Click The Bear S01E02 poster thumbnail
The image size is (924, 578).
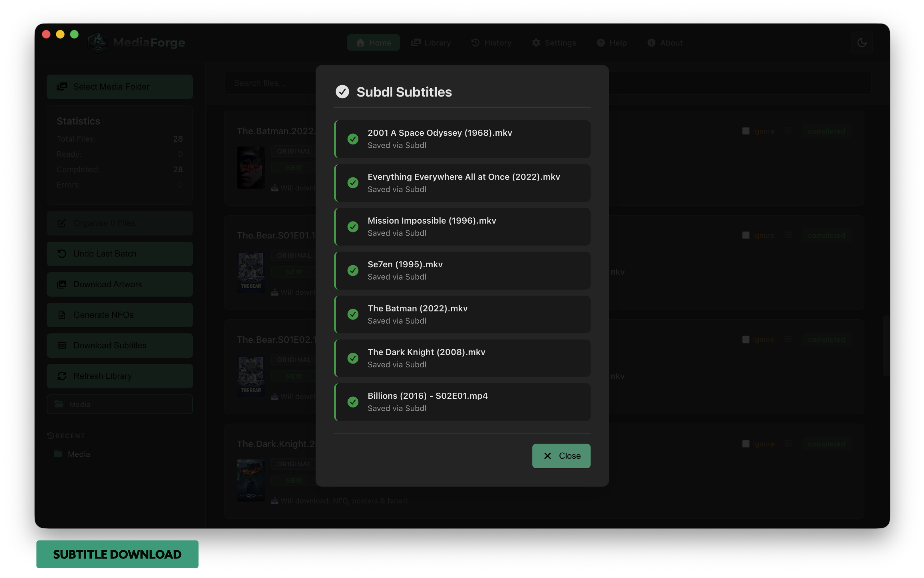point(250,376)
